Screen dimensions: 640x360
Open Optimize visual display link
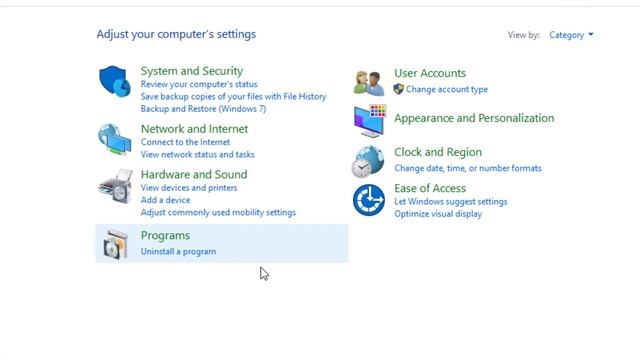[x=438, y=214]
